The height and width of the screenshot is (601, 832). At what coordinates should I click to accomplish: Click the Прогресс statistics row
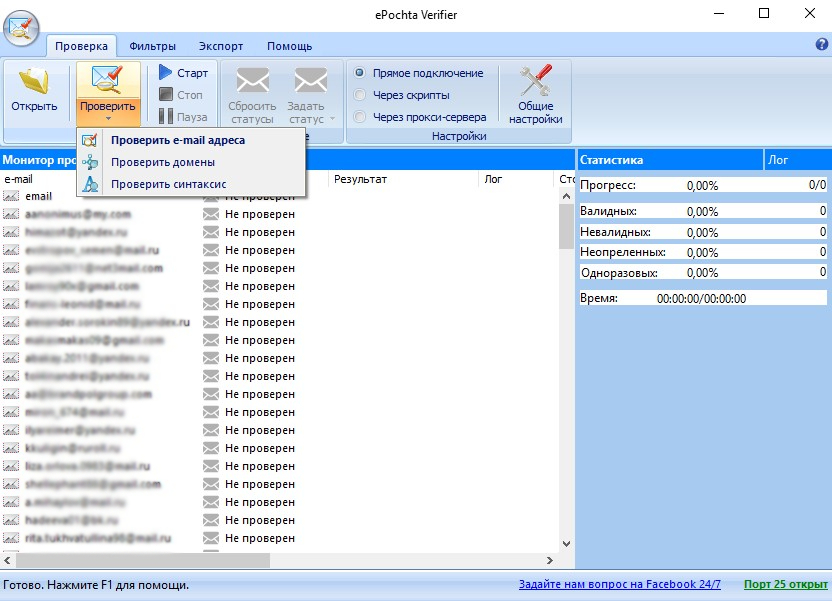703,185
